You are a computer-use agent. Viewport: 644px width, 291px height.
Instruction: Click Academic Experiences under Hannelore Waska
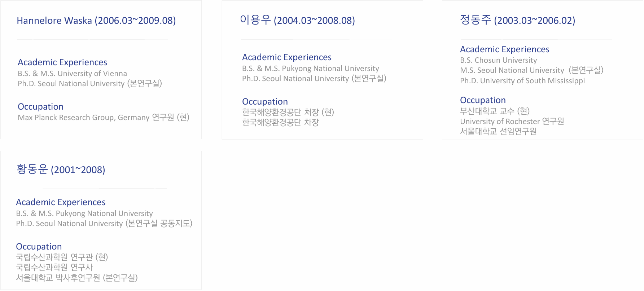(x=62, y=62)
